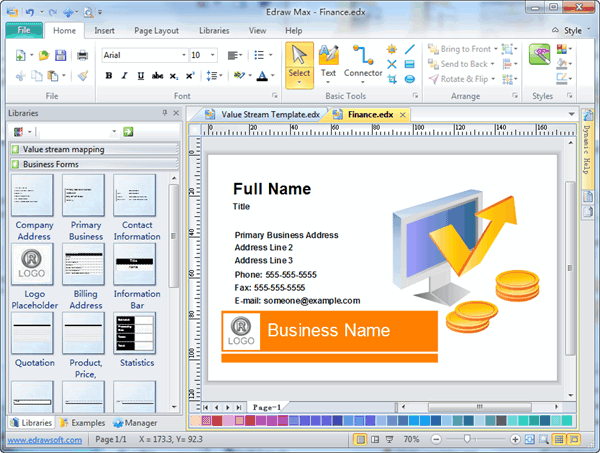Click the Italic formatting icon

click(x=124, y=75)
